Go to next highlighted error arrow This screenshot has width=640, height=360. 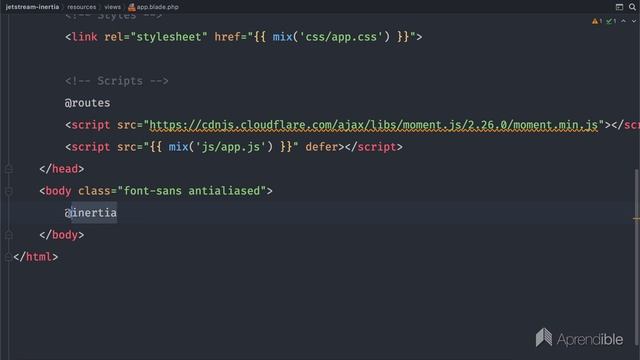634,21
